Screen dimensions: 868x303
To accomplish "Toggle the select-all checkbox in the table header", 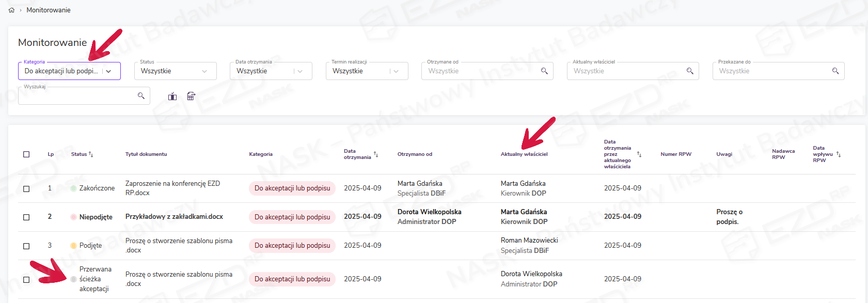I will [x=26, y=154].
